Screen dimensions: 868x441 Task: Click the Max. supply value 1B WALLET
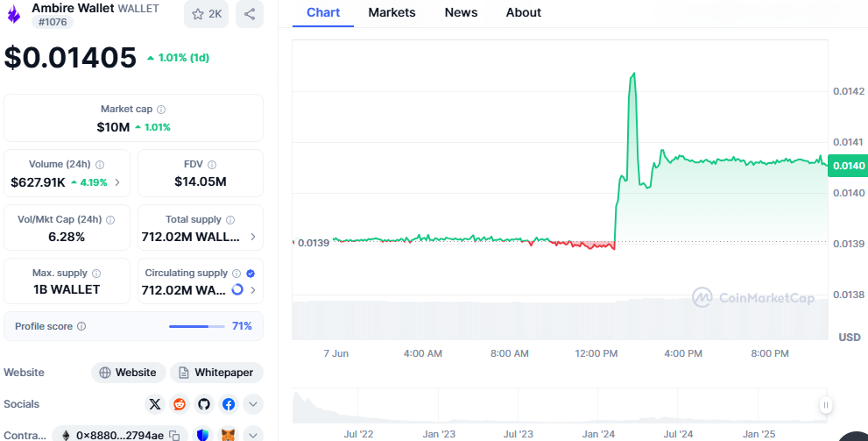coord(67,289)
